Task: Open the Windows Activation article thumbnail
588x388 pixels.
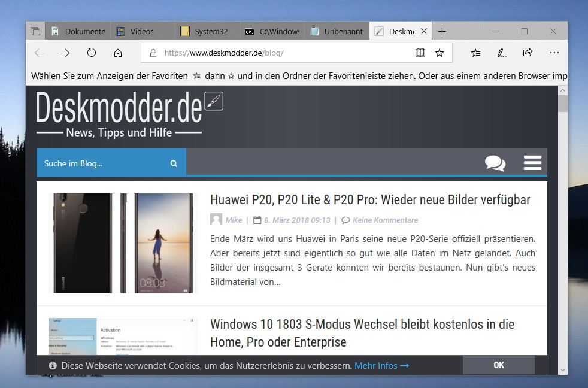Action: coord(123,337)
